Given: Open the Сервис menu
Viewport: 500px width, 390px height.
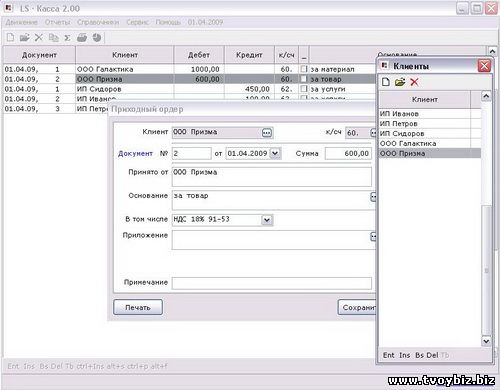Looking at the screenshot, I should coord(137,22).
